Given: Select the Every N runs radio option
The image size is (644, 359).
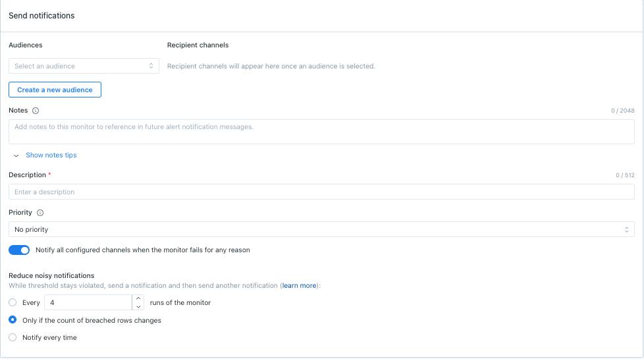Looking at the screenshot, I should click(13, 302).
